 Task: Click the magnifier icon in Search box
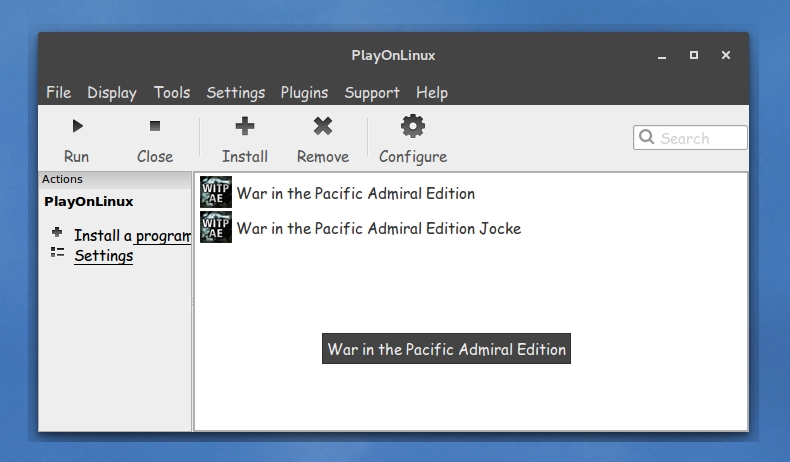click(x=646, y=137)
